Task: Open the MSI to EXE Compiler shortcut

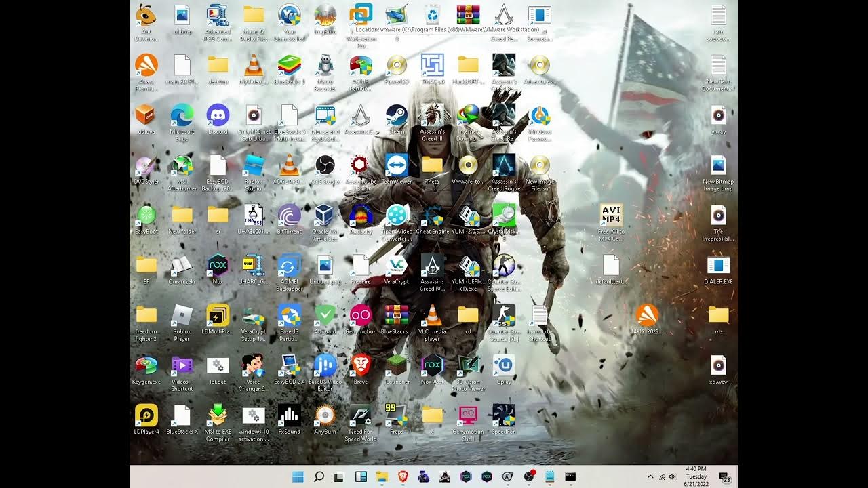Action: pos(218,423)
